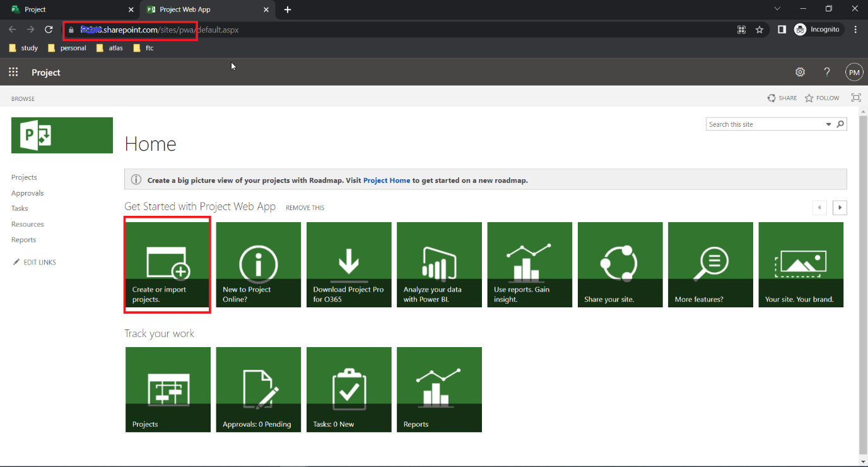Go to Reports in left navigation
This screenshot has height=467, width=868.
[x=24, y=240]
